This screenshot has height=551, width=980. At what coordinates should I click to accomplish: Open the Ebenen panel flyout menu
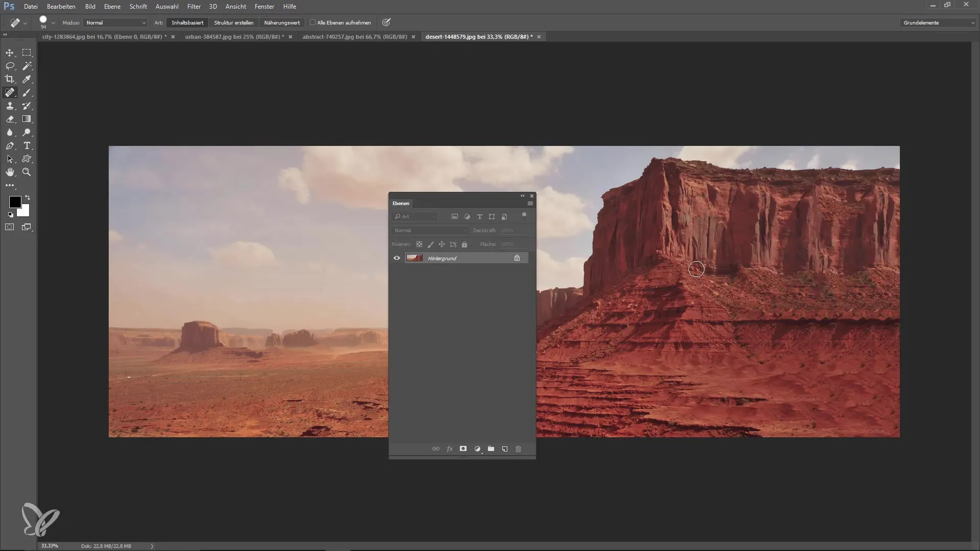530,204
